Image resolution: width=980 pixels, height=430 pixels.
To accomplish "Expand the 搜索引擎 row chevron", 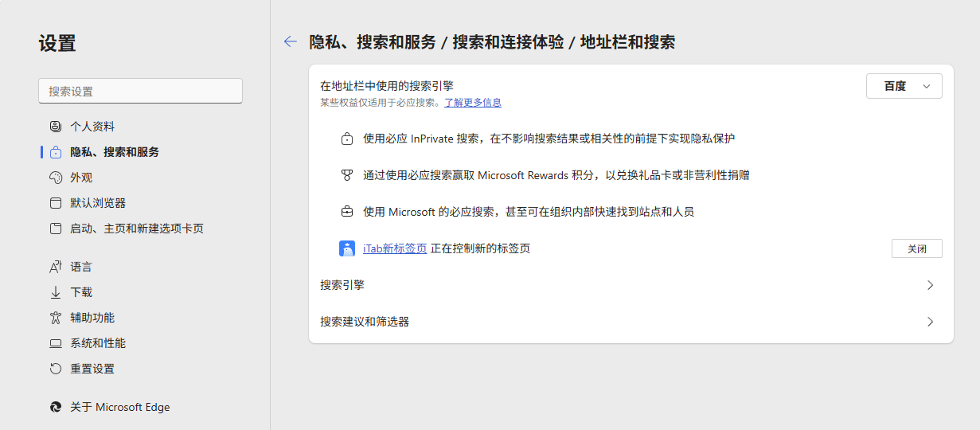I will 931,285.
